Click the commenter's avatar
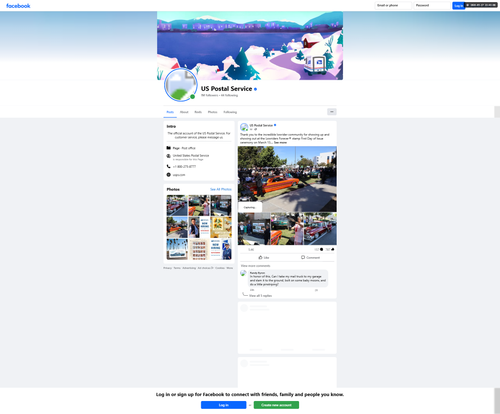Image resolution: width=500 pixels, height=414 pixels. point(244,273)
